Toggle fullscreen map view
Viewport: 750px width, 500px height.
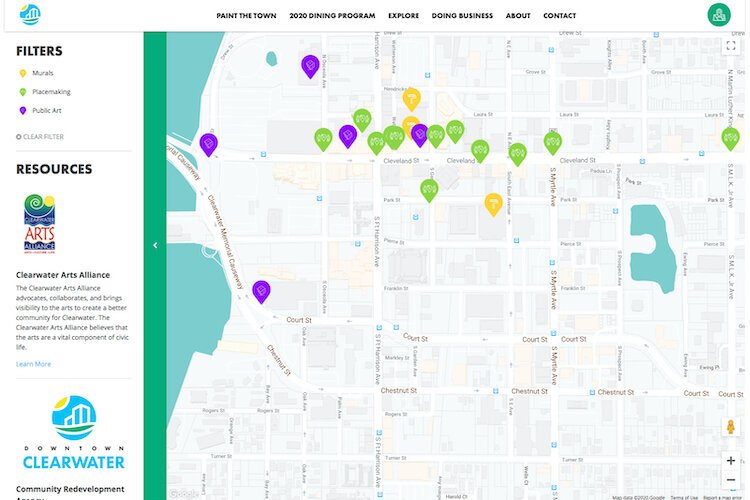point(731,46)
